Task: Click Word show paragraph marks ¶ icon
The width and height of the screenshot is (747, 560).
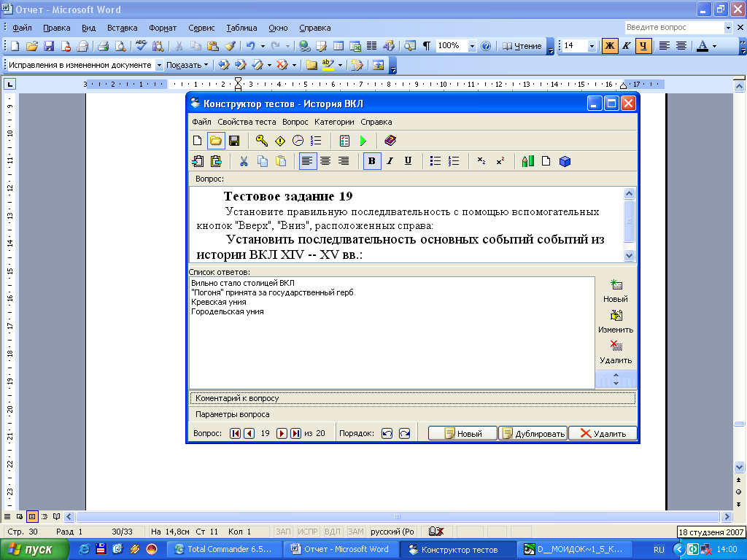Action: tap(427, 46)
